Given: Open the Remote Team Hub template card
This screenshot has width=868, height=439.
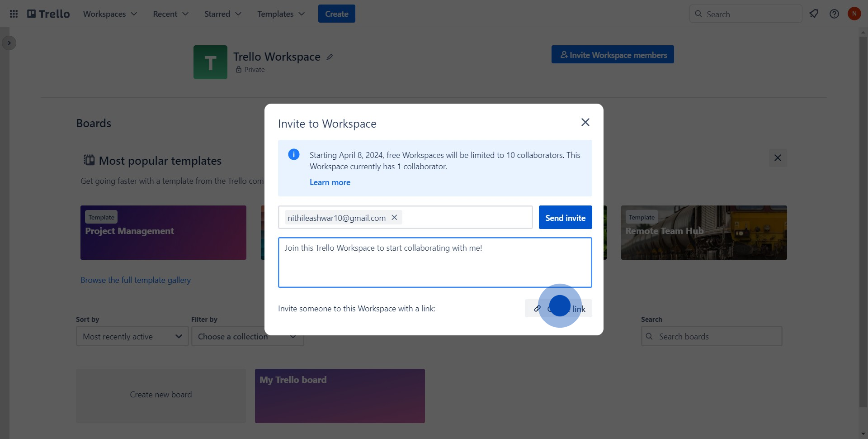Looking at the screenshot, I should pos(704,233).
